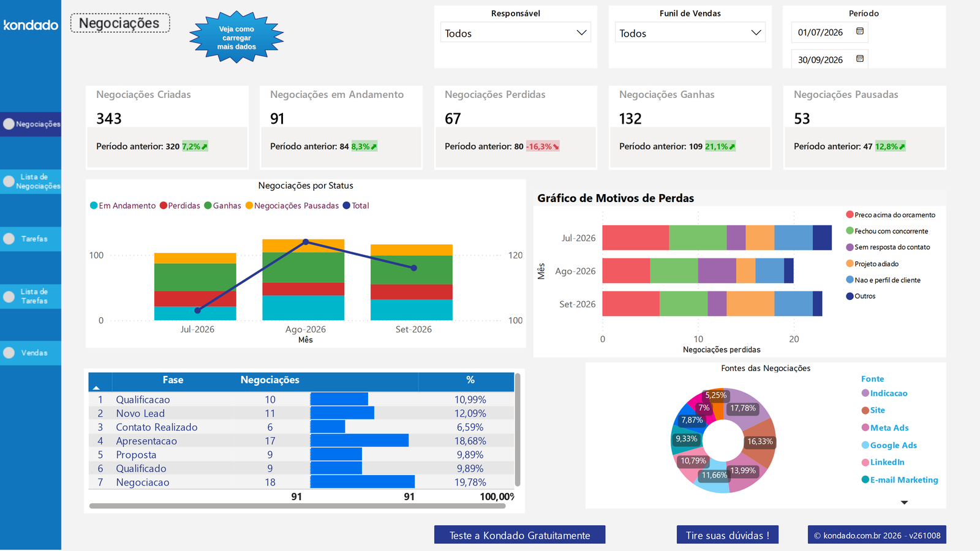The width and height of the screenshot is (980, 551).
Task: Click the 'Tire suas dúvidas !' button
Action: coord(728,535)
